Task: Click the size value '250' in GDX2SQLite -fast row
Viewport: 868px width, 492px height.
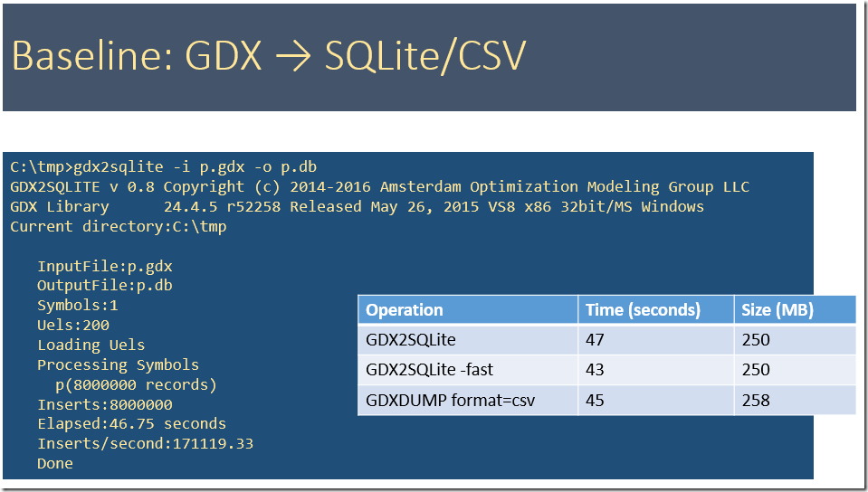Action: (x=756, y=370)
